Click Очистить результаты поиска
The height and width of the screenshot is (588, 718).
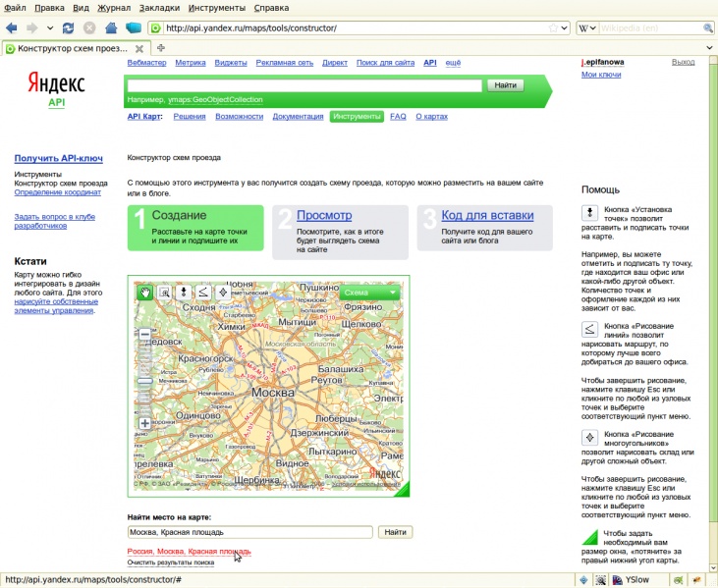click(171, 562)
